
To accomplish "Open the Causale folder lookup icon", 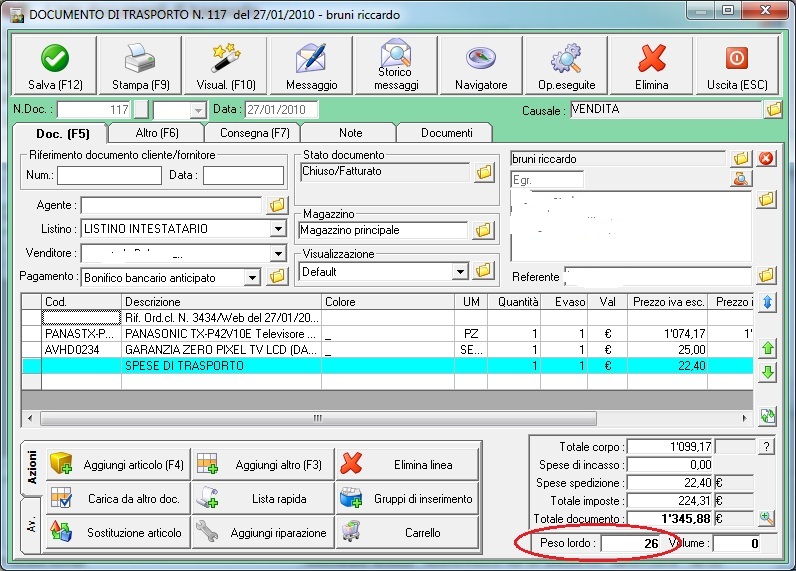I will (774, 109).
